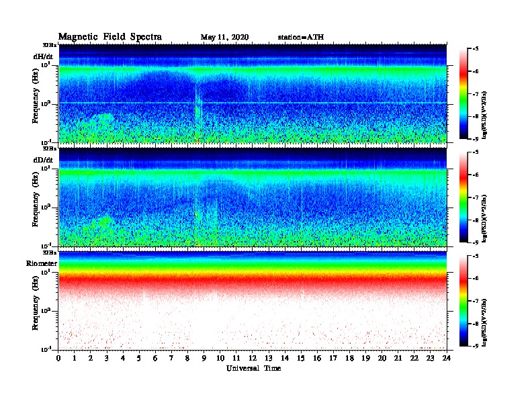Viewport: 532px width, 411px height.
Task: Click the "9" tick on Universal Time axis
Action: (x=204, y=358)
